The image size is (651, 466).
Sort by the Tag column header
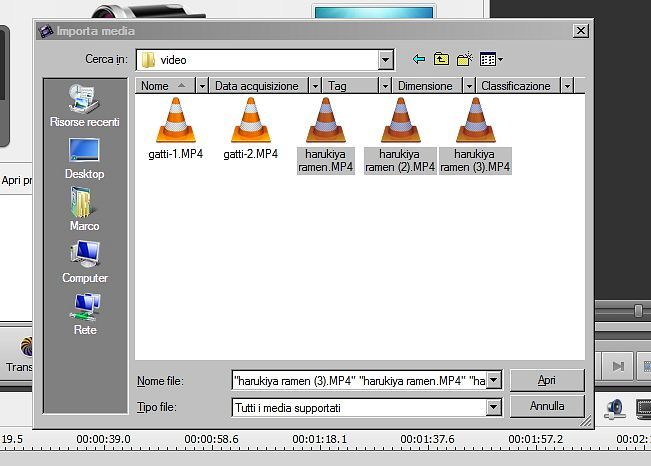[x=351, y=86]
